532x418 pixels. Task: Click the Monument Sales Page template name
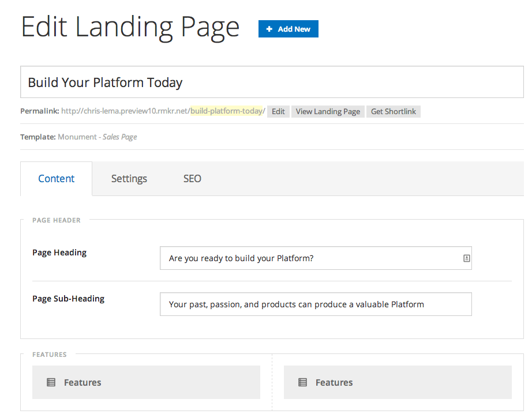pyautogui.click(x=99, y=137)
